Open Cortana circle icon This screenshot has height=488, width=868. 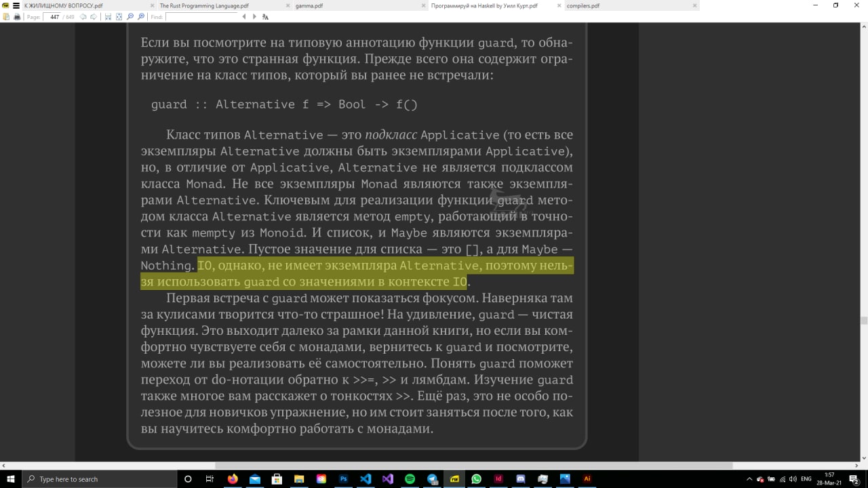pyautogui.click(x=189, y=479)
